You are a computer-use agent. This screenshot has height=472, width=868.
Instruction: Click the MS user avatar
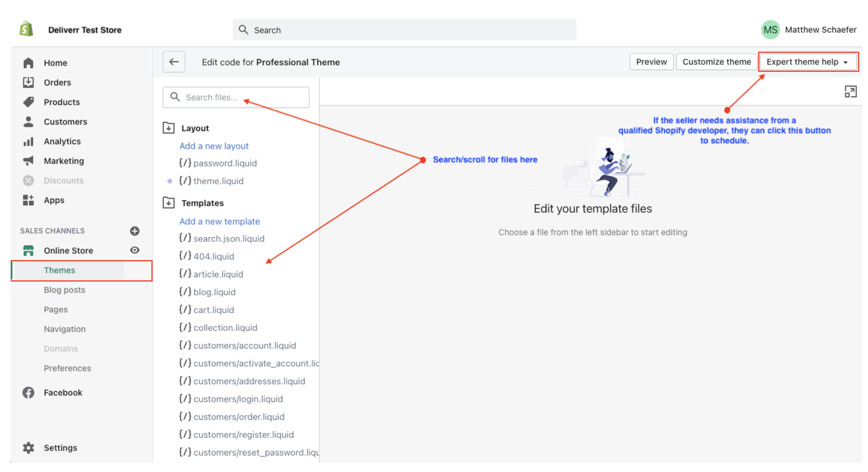click(x=770, y=30)
